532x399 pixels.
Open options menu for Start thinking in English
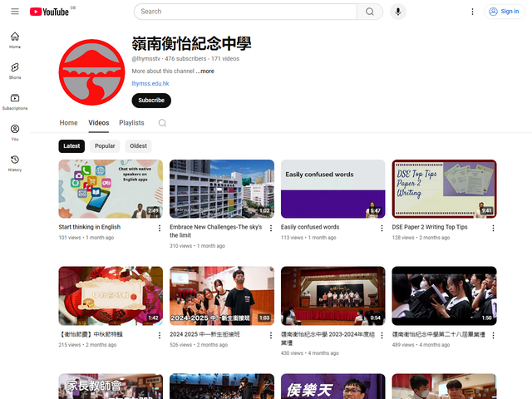[159, 229]
